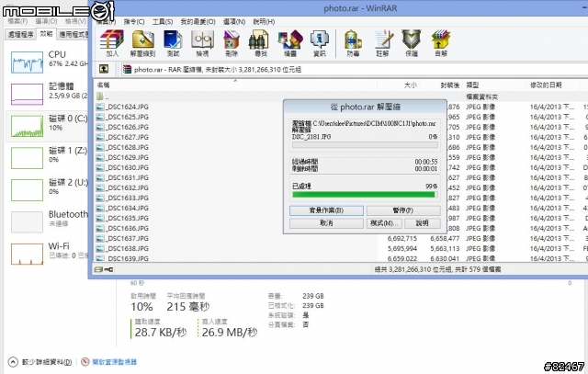
Task: Click the 說明 help button in extract dialog
Action: (x=422, y=223)
